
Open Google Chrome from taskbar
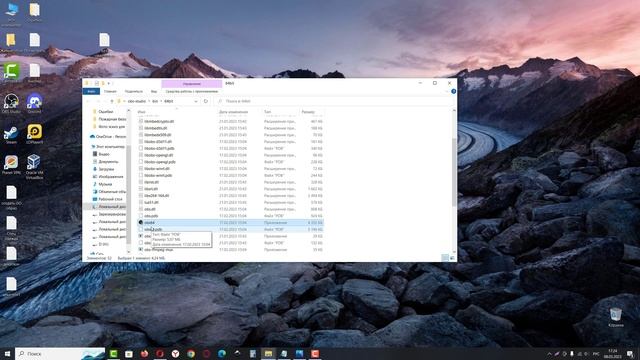191,353
